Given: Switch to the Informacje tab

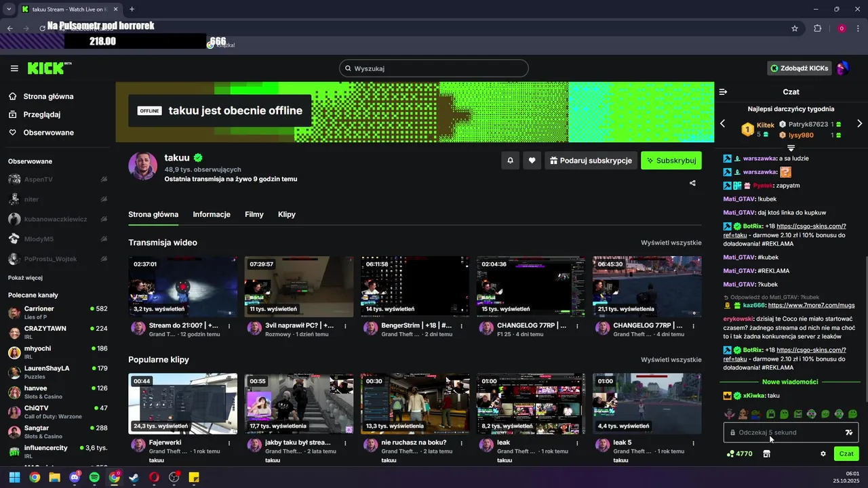Looking at the screenshot, I should (212, 214).
